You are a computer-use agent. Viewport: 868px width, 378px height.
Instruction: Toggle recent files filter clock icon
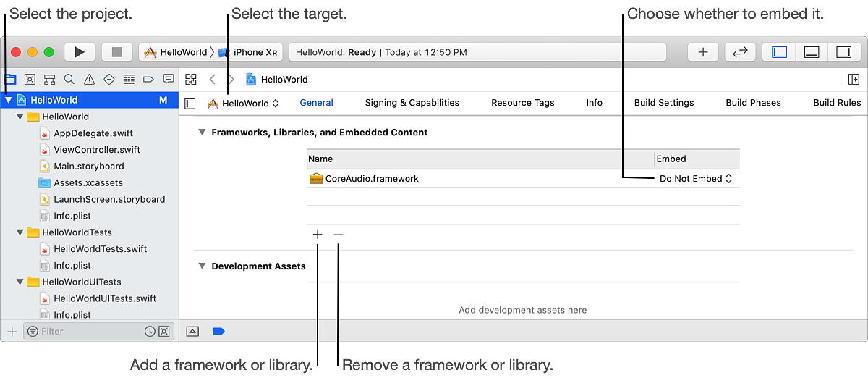pos(150,331)
